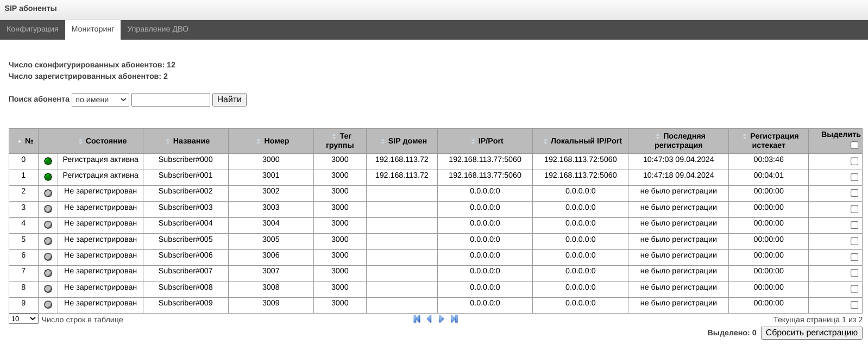The width and height of the screenshot is (868, 344).
Task: Select checkbox for Subscriber#003 row
Action: (854, 209)
